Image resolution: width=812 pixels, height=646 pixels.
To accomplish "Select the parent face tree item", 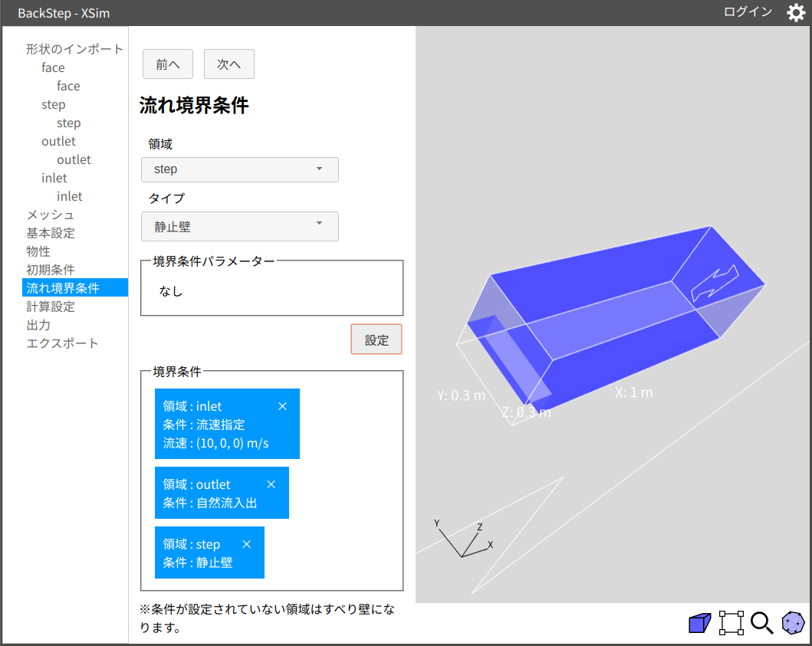I will (53, 67).
